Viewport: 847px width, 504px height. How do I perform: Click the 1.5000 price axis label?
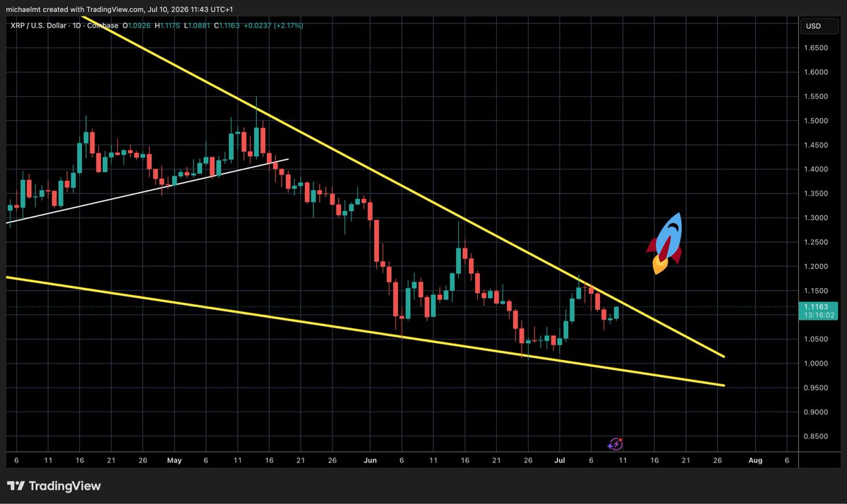817,121
